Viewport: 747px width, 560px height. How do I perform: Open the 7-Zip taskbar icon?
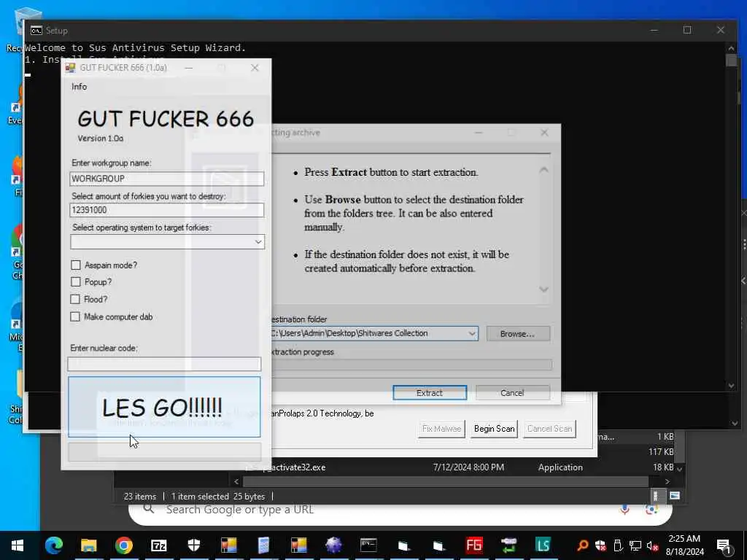click(158, 545)
